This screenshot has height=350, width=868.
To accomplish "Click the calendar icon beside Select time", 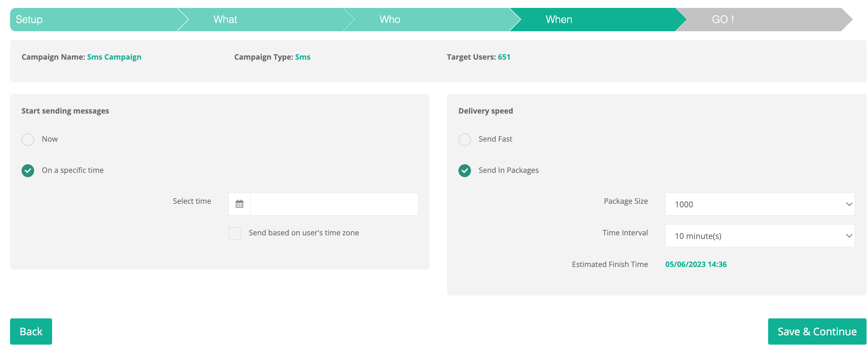I will [239, 204].
